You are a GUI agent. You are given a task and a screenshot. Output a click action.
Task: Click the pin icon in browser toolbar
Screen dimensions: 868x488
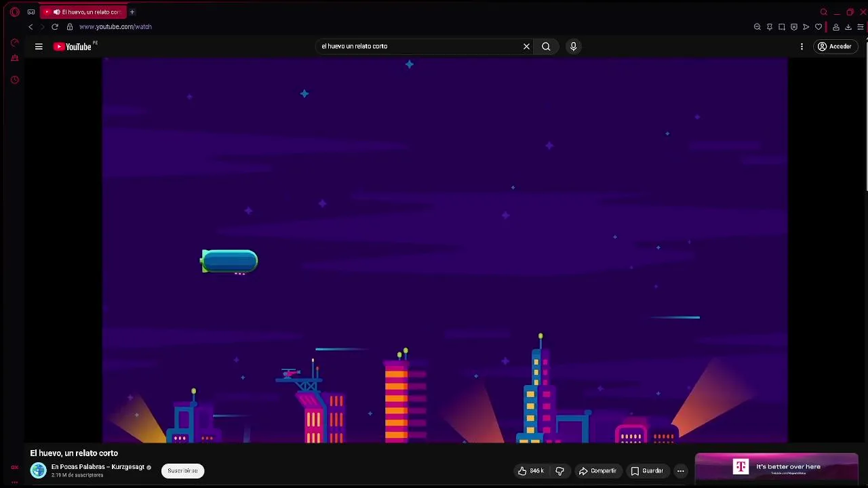(770, 27)
